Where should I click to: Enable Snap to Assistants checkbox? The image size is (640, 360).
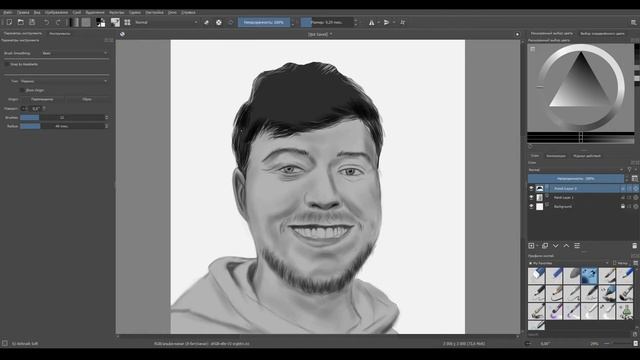7,64
